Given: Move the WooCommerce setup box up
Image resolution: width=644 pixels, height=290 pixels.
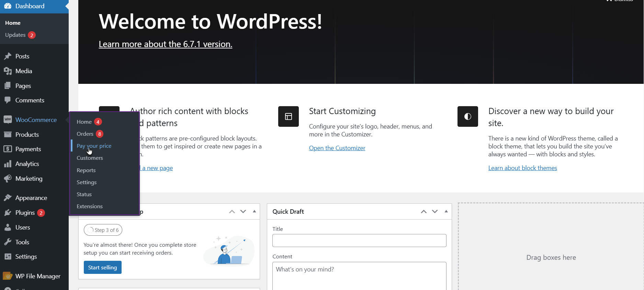Looking at the screenshot, I should pos(232,212).
